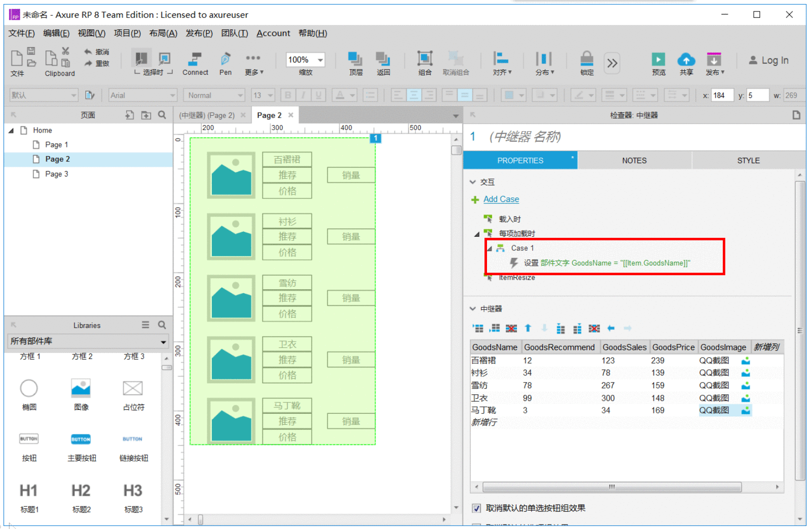Click the search icon in 页面 panel
This screenshot has height=529, width=812.
tap(162, 115)
